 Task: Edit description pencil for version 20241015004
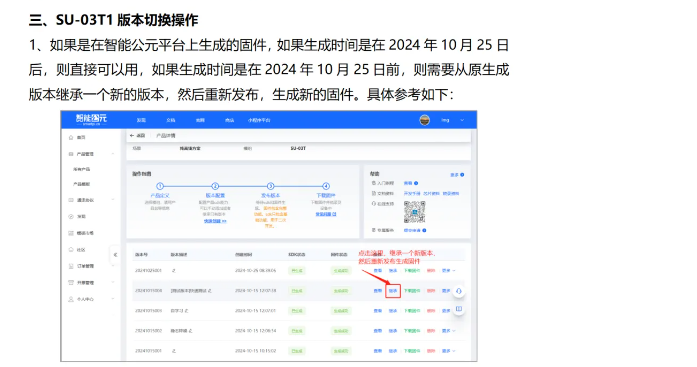pos(209,291)
